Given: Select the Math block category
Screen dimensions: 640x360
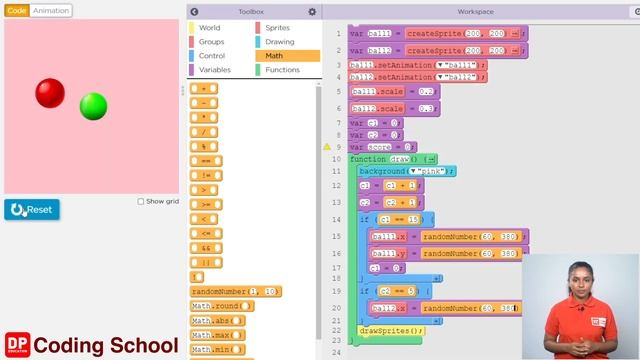Looking at the screenshot, I should click(288, 56).
